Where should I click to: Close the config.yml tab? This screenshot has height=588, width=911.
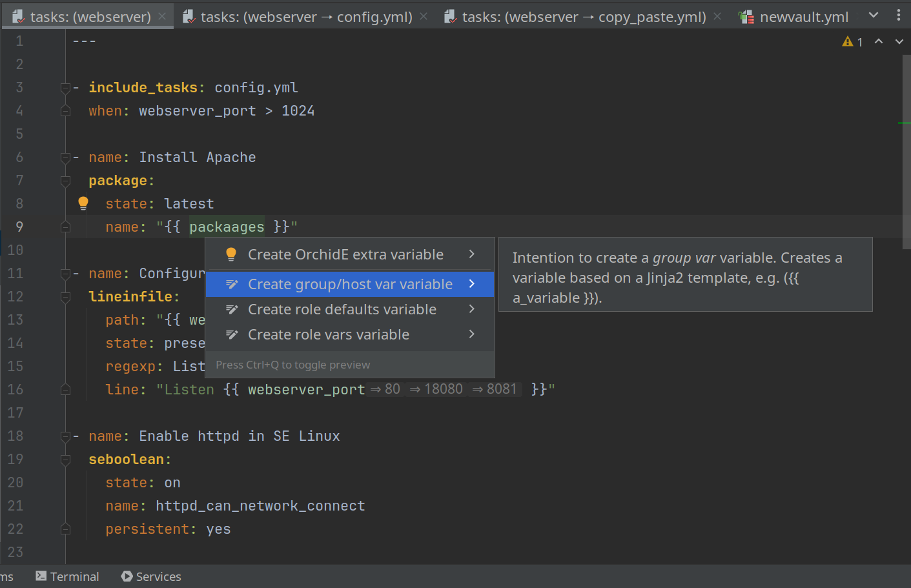click(x=424, y=16)
